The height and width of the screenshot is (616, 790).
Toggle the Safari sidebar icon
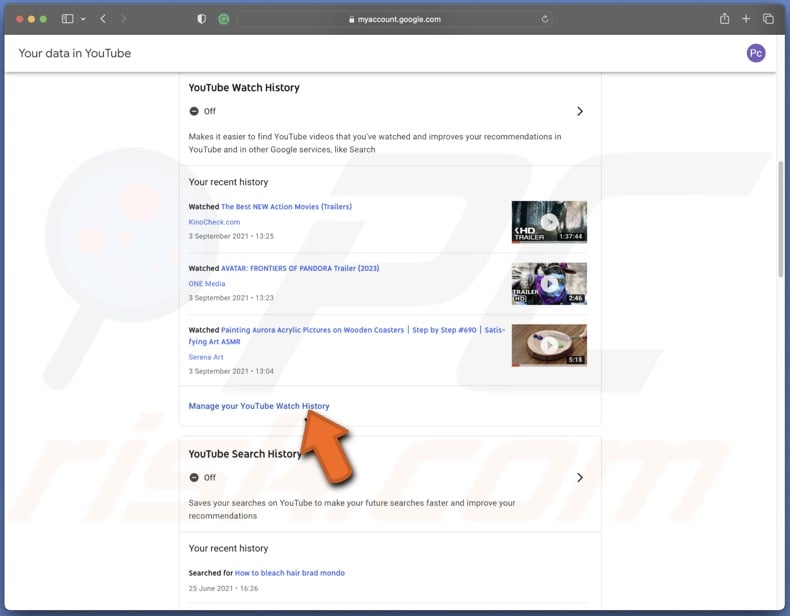tap(68, 19)
